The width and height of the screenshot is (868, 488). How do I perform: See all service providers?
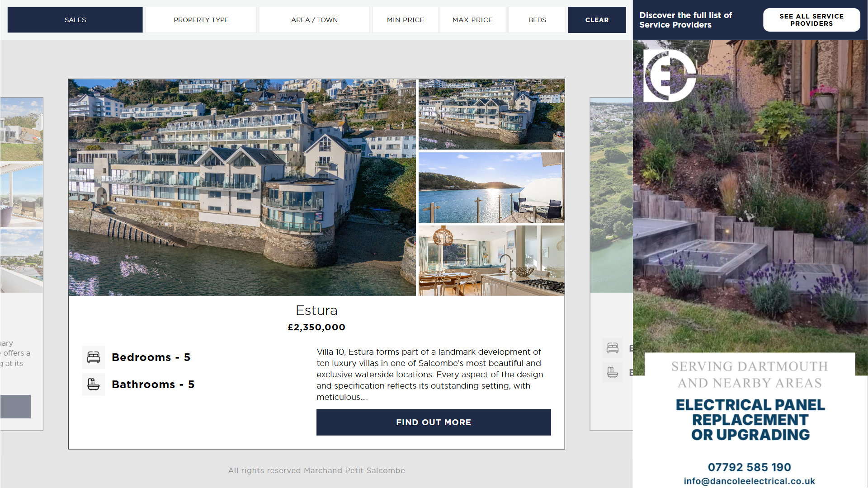tap(811, 20)
